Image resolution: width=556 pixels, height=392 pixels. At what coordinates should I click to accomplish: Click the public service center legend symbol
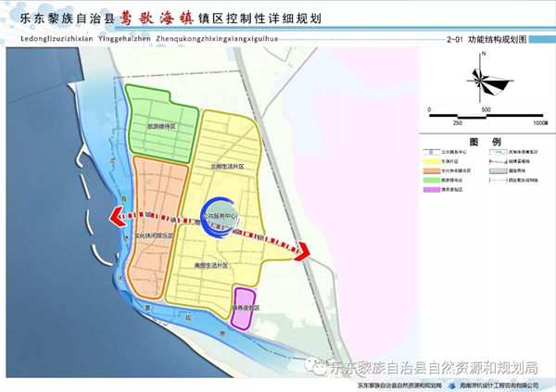coord(431,152)
